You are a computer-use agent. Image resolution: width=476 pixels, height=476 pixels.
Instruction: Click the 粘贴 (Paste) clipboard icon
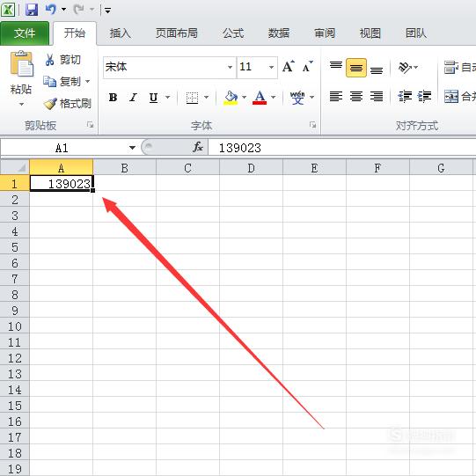(x=21, y=64)
